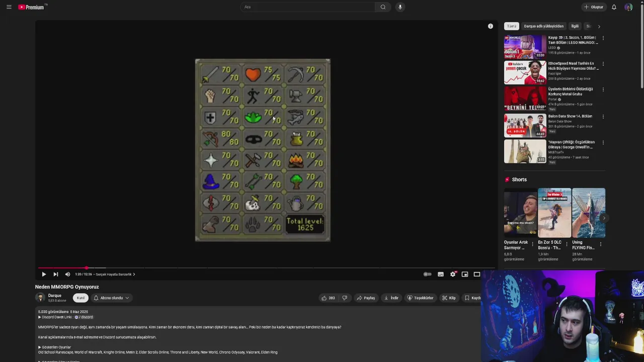Open iShowSpeed video thumbnail
This screenshot has width=644, height=362.
click(x=525, y=73)
